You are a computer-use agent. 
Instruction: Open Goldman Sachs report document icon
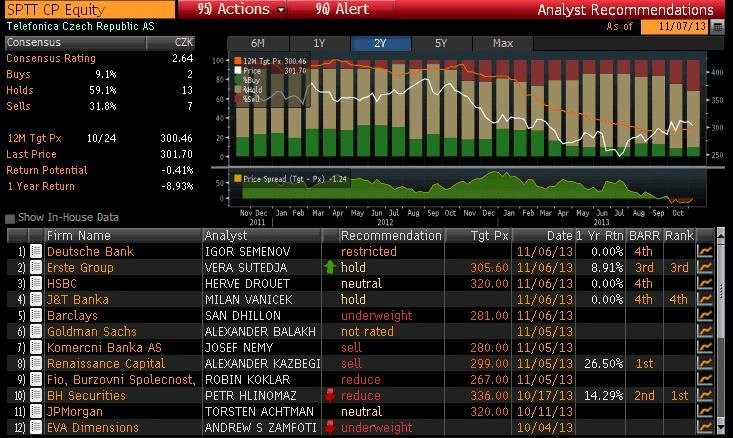pyautogui.click(x=36, y=331)
